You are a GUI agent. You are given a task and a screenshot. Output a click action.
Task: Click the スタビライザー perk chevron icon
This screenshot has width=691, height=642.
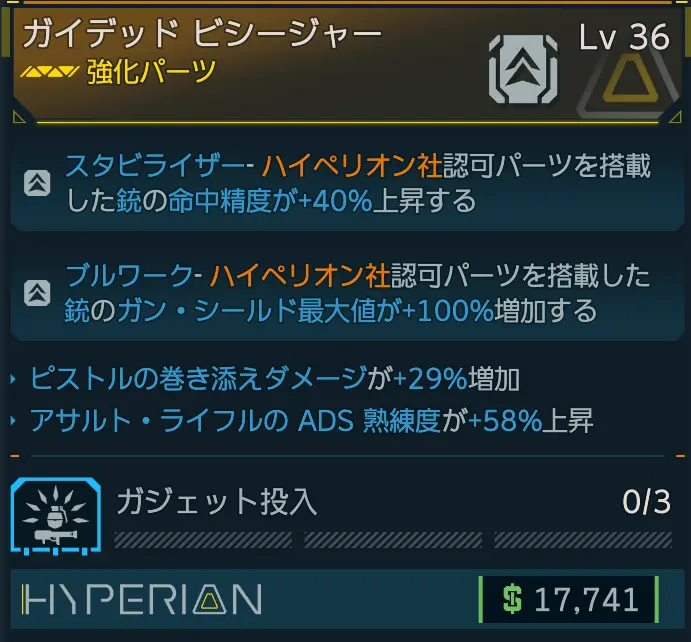[x=37, y=183]
